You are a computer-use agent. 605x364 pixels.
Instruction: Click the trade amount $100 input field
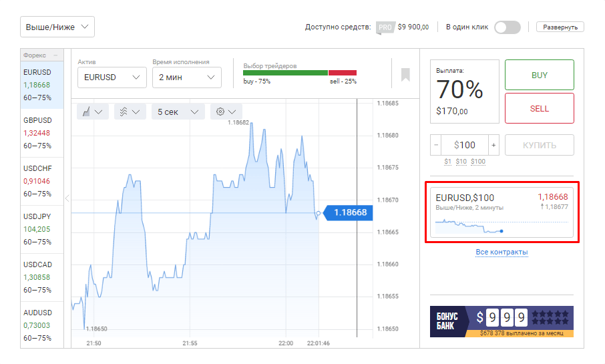465,145
